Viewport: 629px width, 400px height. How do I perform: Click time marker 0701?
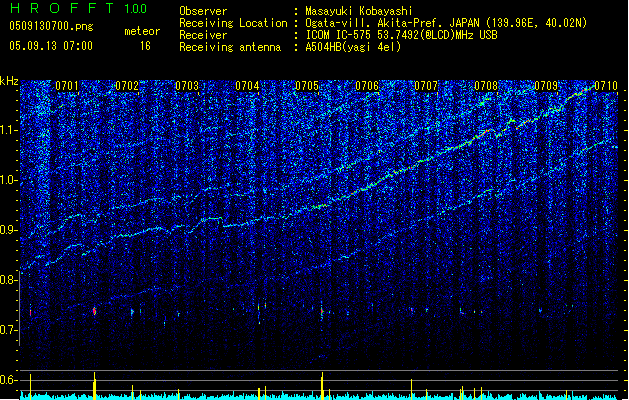point(67,86)
